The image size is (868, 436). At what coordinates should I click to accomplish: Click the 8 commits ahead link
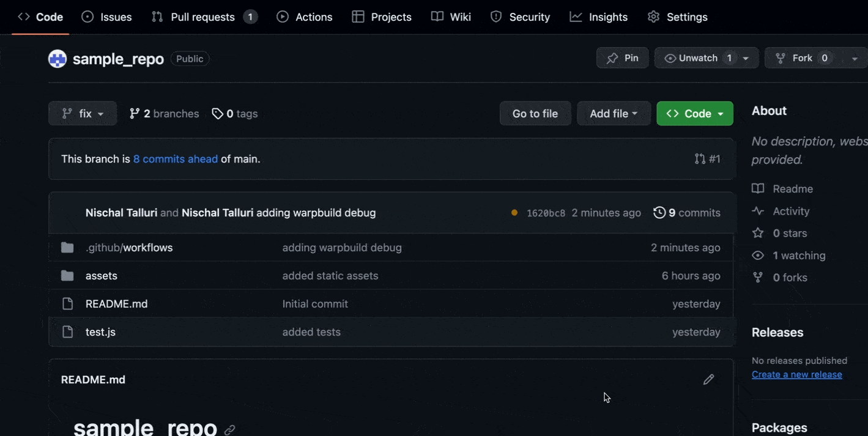(176, 158)
